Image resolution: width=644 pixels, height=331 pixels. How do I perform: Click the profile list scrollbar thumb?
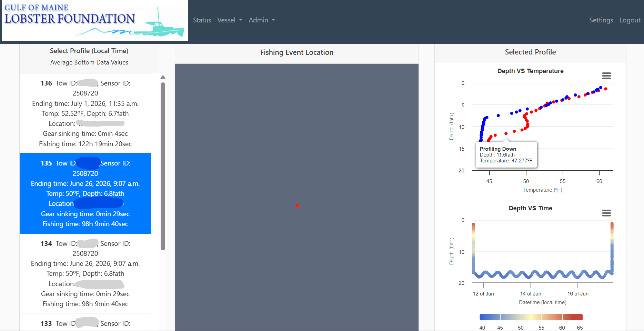[163, 166]
